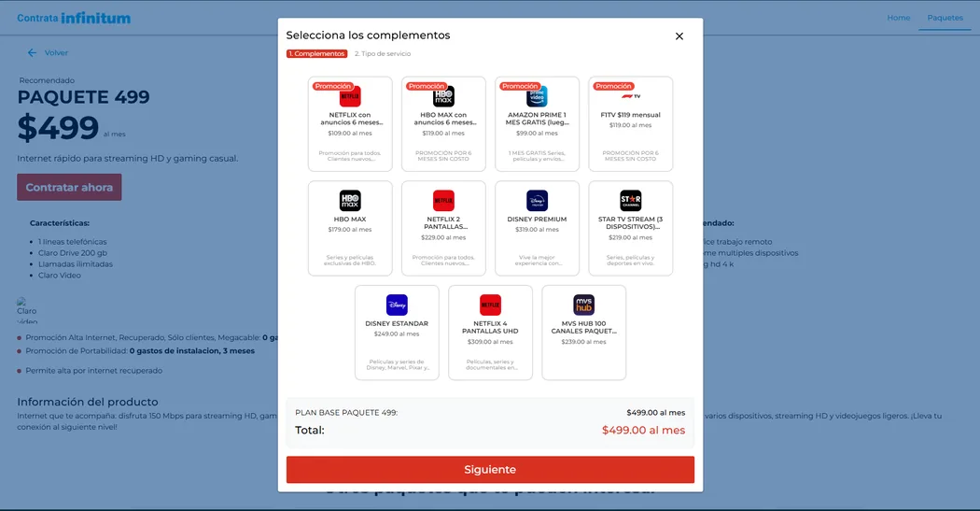
Task: Select the '1. Complementos' step tab
Action: [317, 54]
